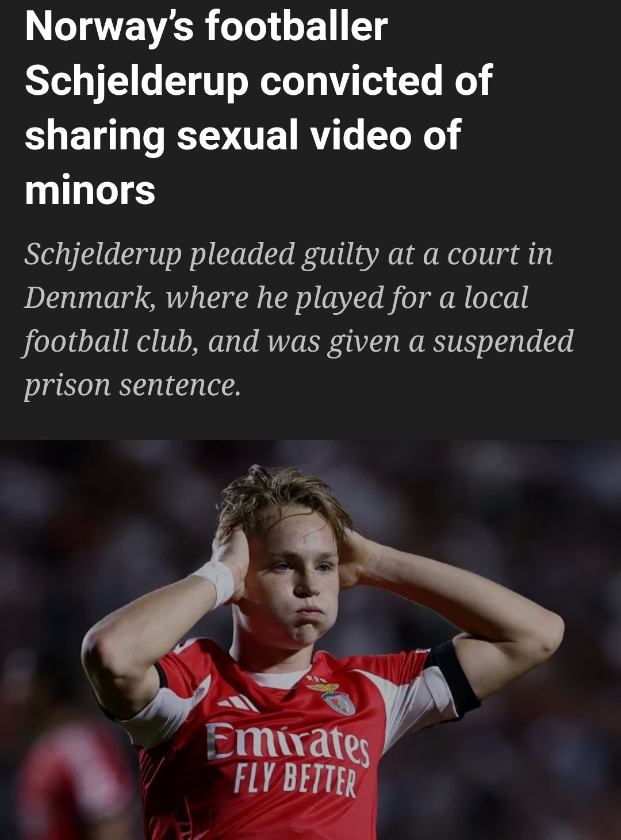Click "suspended" in the subtitle text
Viewport: 621px width, 840px height.
point(503,341)
